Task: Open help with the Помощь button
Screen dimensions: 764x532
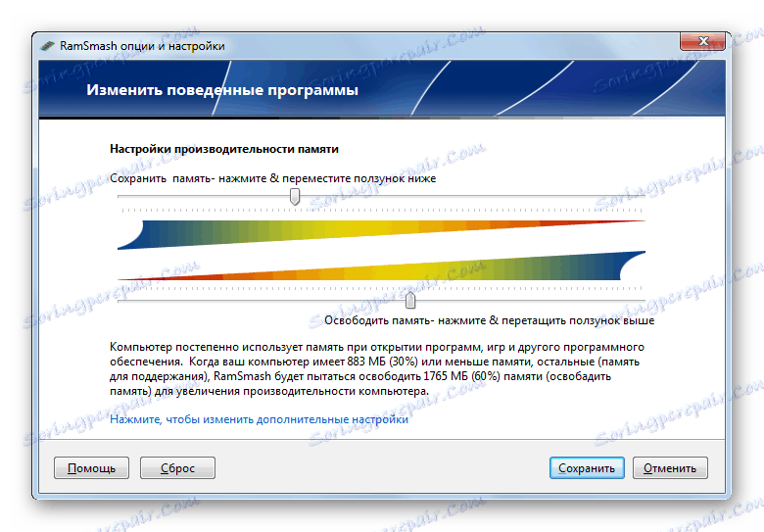Action: click(x=92, y=468)
